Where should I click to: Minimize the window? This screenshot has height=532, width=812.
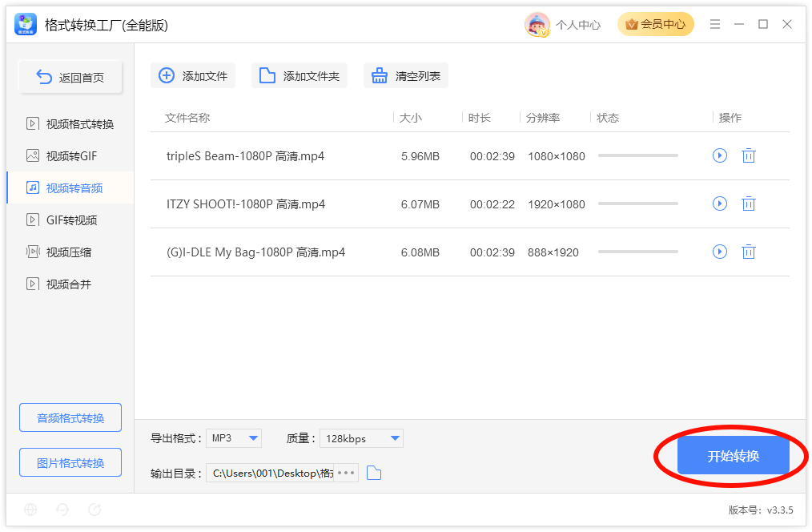point(739,24)
